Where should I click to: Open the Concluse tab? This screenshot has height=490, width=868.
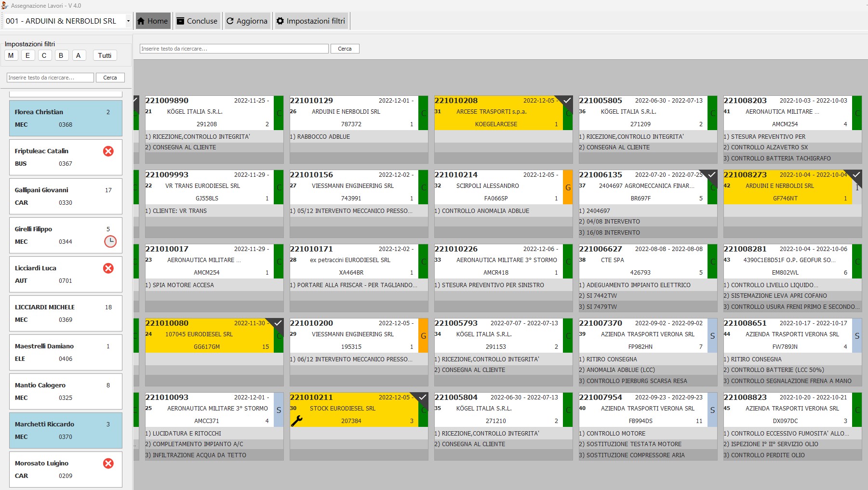197,21
